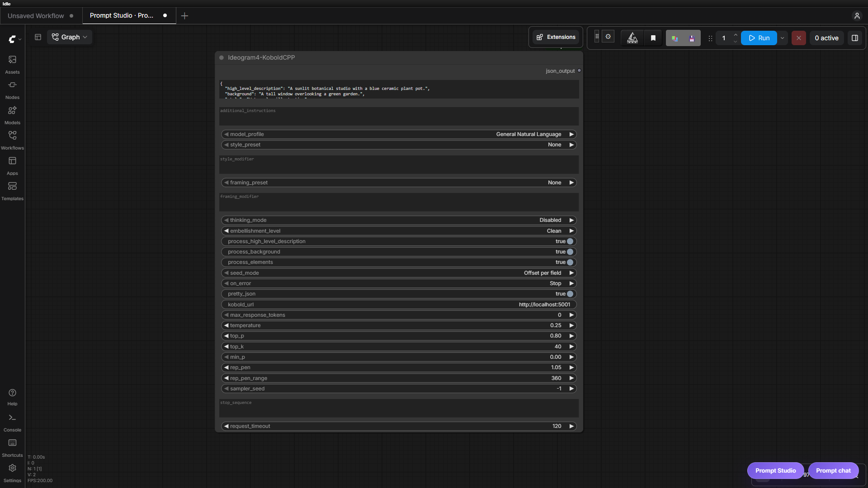Increase request_timeout with right arrow
This screenshot has height=488, width=868.
coord(571,426)
